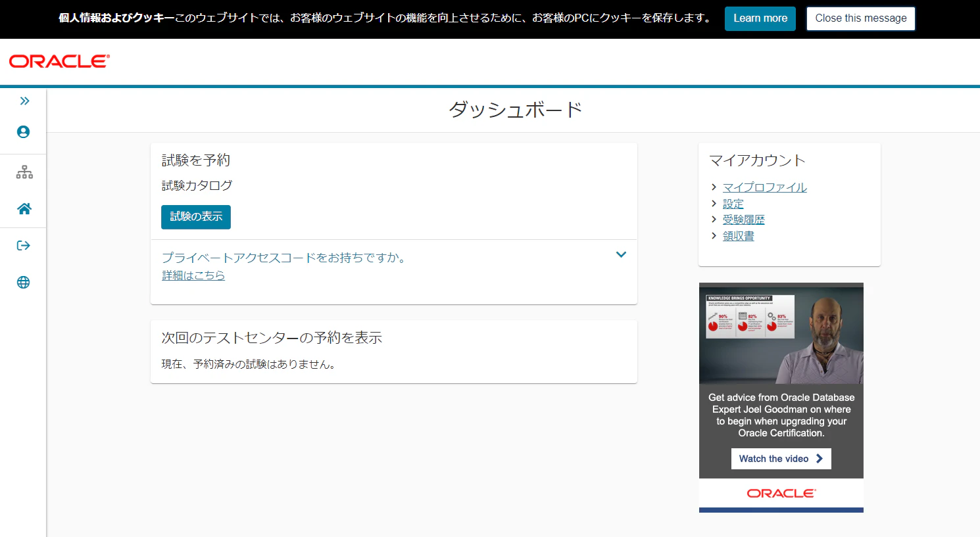Image resolution: width=980 pixels, height=537 pixels.
Task: Sign out using the exit arrow icon
Action: [23, 246]
